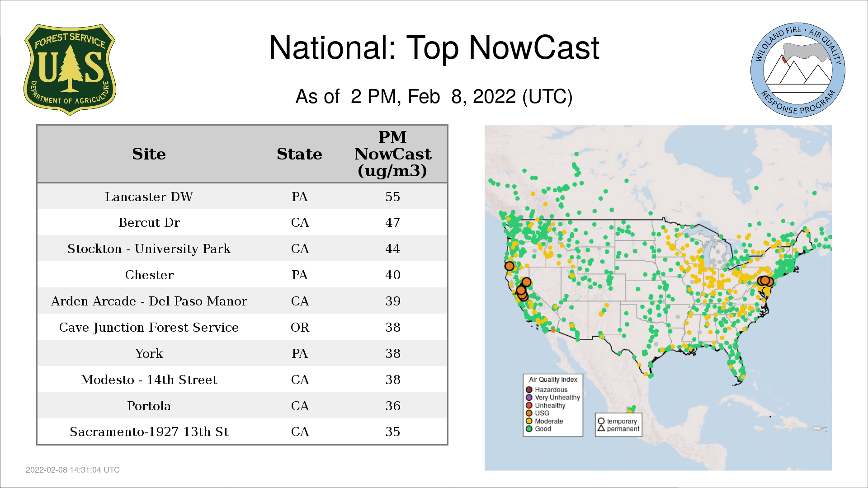Click the temporary monitor circle symbol

coord(601,421)
